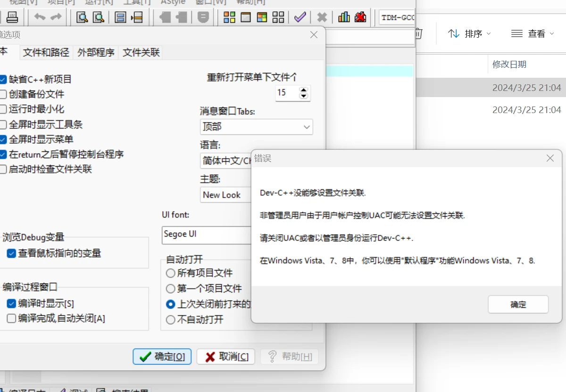Click the Indent toolbar icon
The height and width of the screenshot is (392, 566).
point(165,18)
